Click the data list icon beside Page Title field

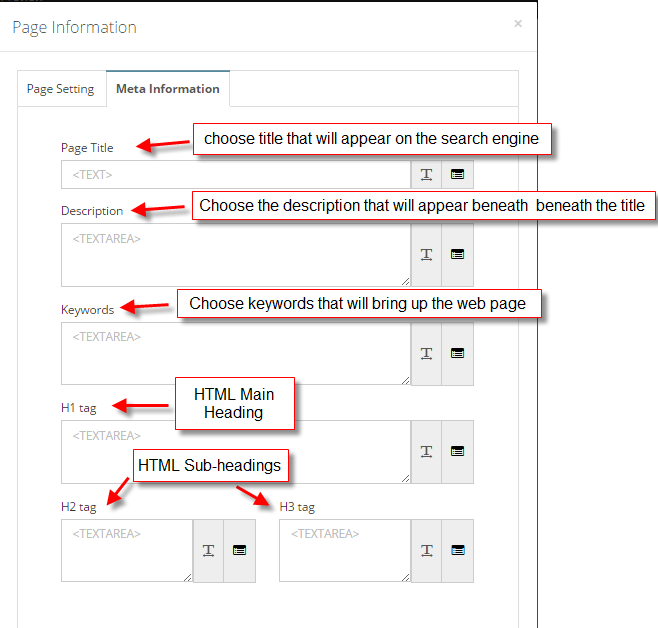457,175
